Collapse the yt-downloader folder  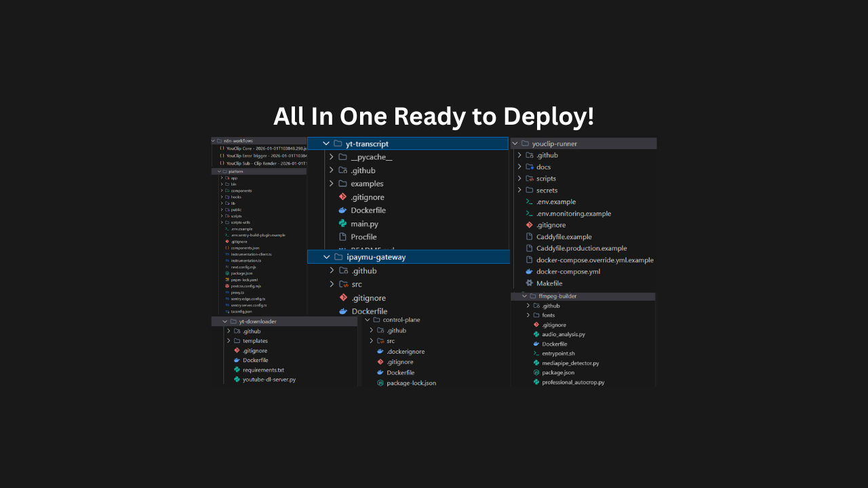225,321
